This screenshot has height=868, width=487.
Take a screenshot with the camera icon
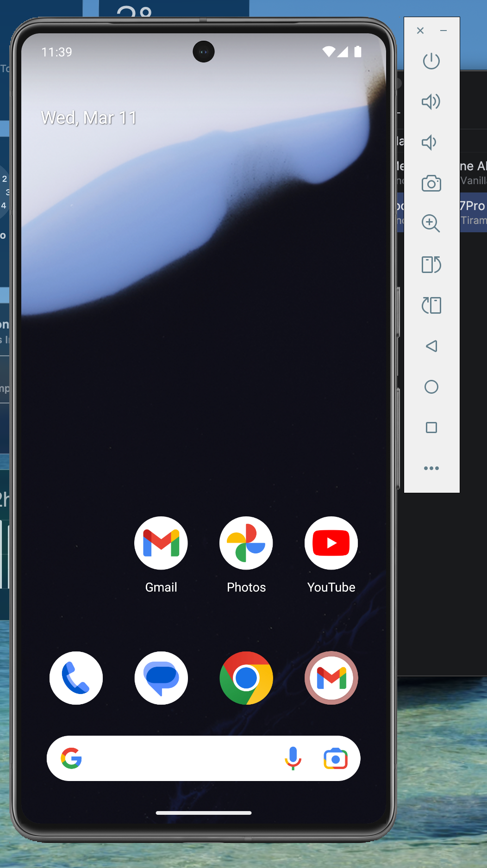pyautogui.click(x=431, y=183)
